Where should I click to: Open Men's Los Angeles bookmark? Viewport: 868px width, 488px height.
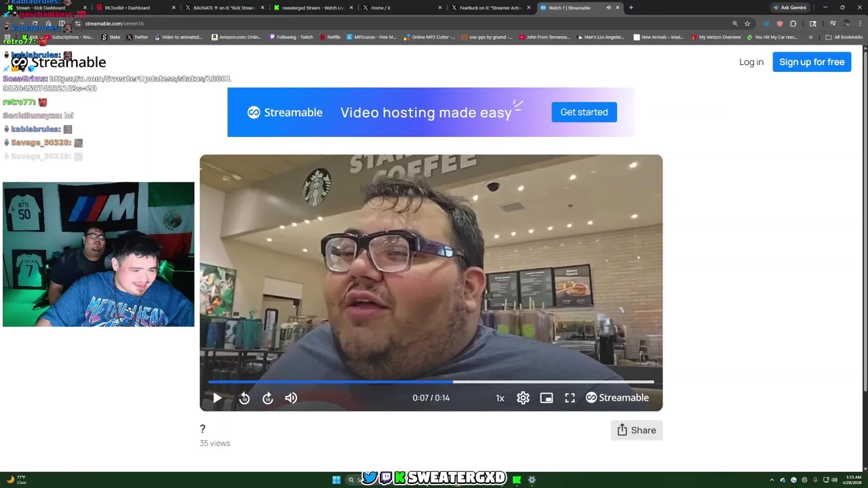(601, 37)
